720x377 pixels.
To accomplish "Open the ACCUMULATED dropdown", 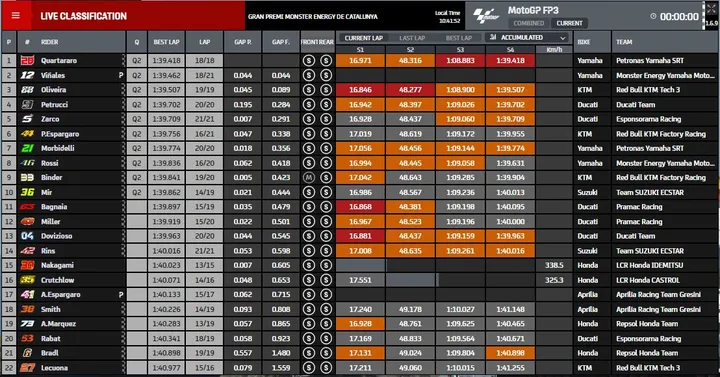I will click(527, 38).
